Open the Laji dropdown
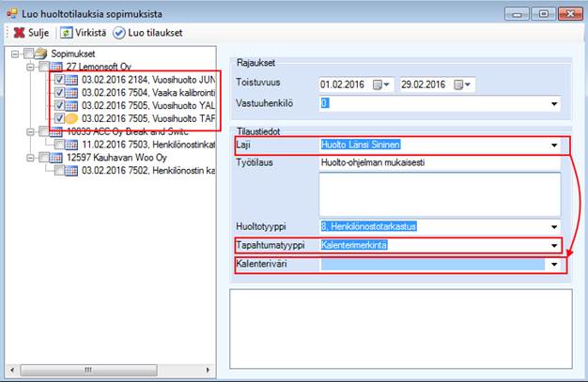This screenshot has height=382, width=588. (x=554, y=145)
